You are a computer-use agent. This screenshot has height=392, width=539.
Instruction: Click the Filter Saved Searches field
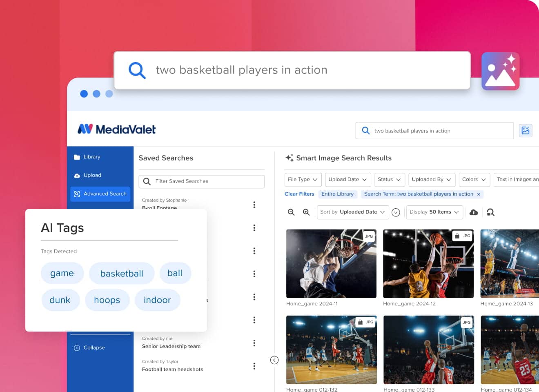point(202,181)
